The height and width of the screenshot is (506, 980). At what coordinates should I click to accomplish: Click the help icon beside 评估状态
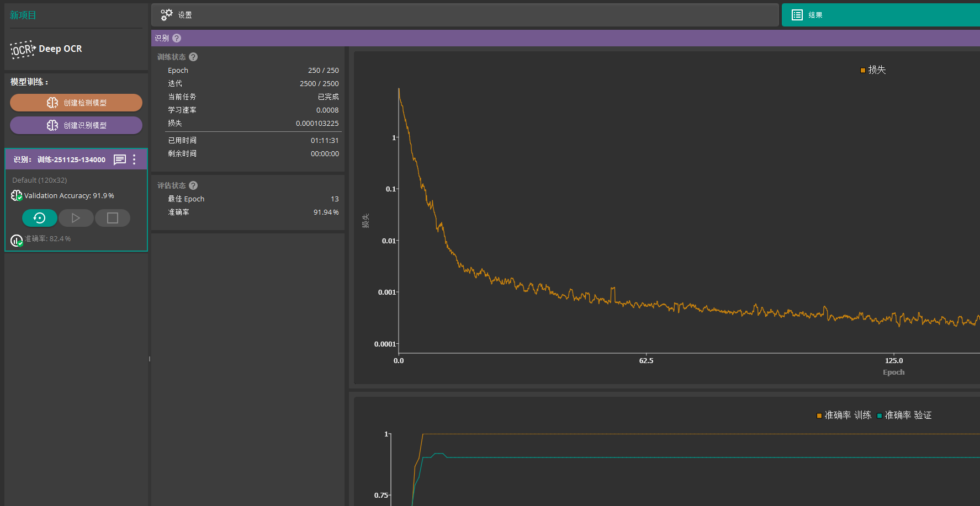(x=193, y=185)
